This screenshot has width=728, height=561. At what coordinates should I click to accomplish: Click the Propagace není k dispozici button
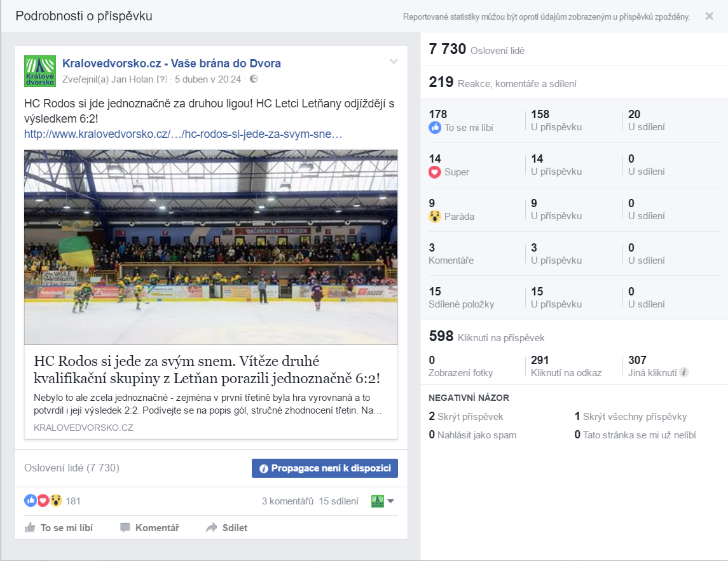(324, 468)
